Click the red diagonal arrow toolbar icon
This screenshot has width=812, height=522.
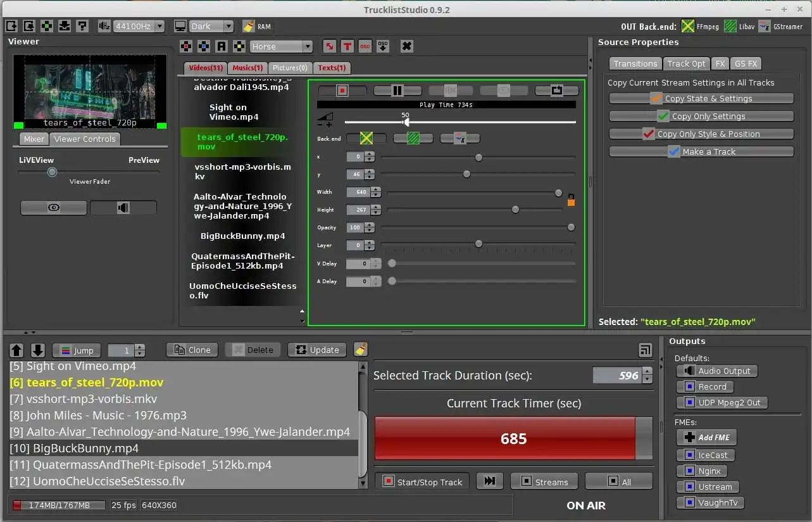pos(330,46)
